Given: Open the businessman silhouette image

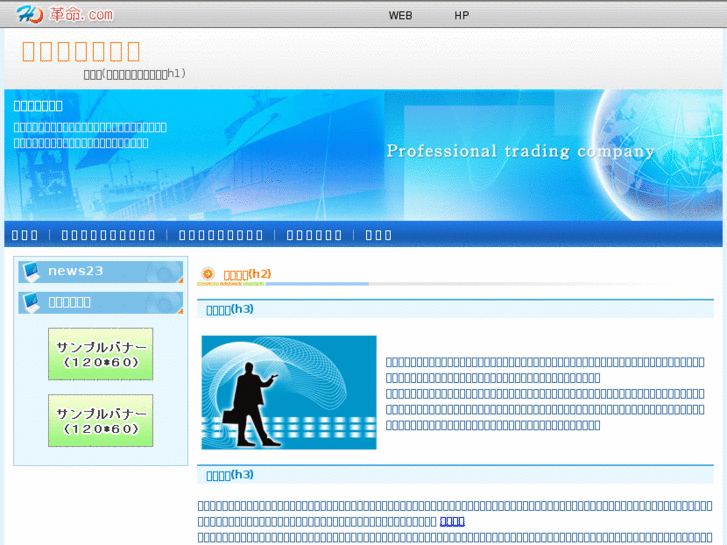Looking at the screenshot, I should (x=289, y=392).
